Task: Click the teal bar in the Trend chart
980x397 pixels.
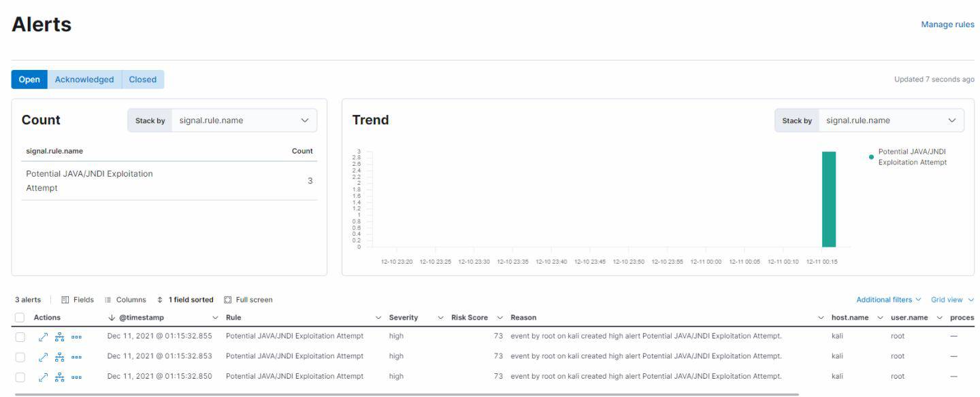Action: (828, 199)
